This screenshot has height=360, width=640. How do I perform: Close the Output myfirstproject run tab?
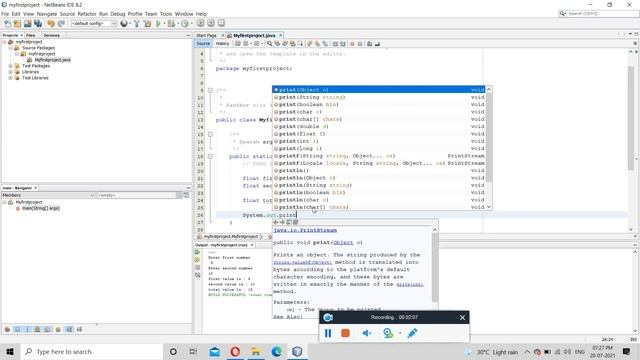click(x=252, y=245)
